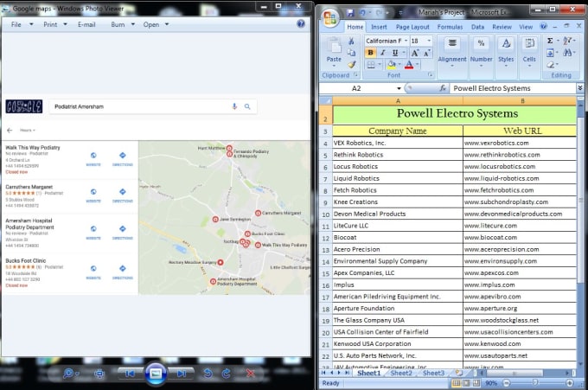Apply the yellow Fill Color bucket
The height and width of the screenshot is (390, 588).
coord(392,65)
